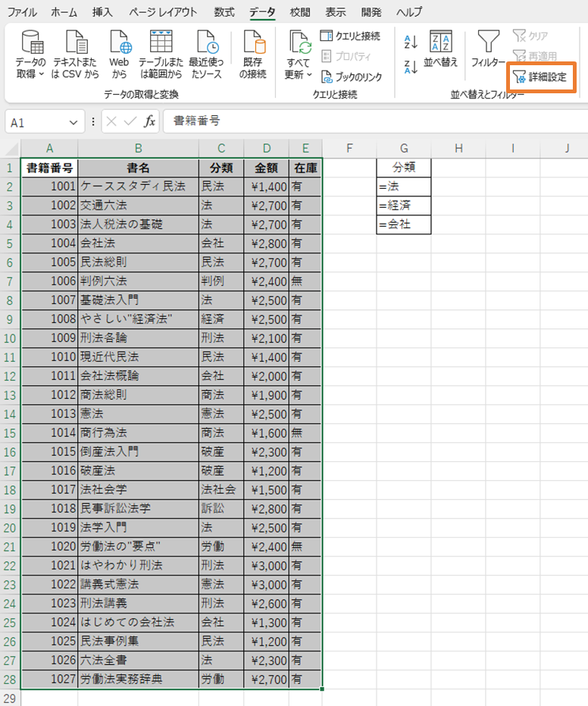This screenshot has width=588, height=706.
Task: Open the 並べ替え dialog
Action: coord(440,49)
